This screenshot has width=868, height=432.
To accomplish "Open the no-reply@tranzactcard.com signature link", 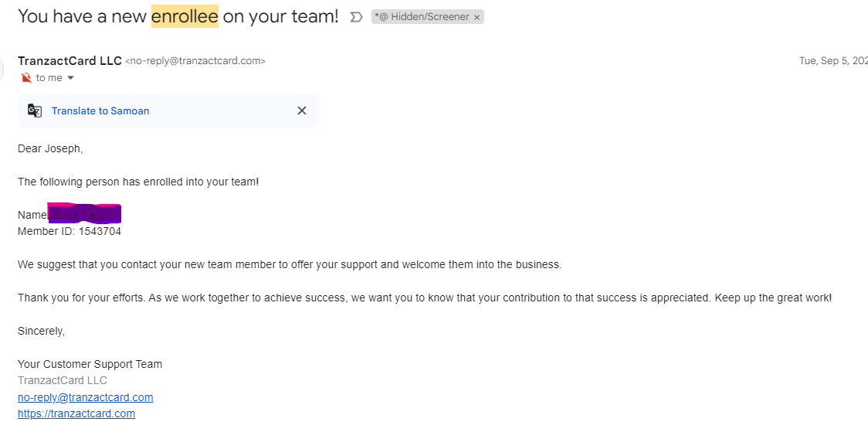I will point(85,397).
